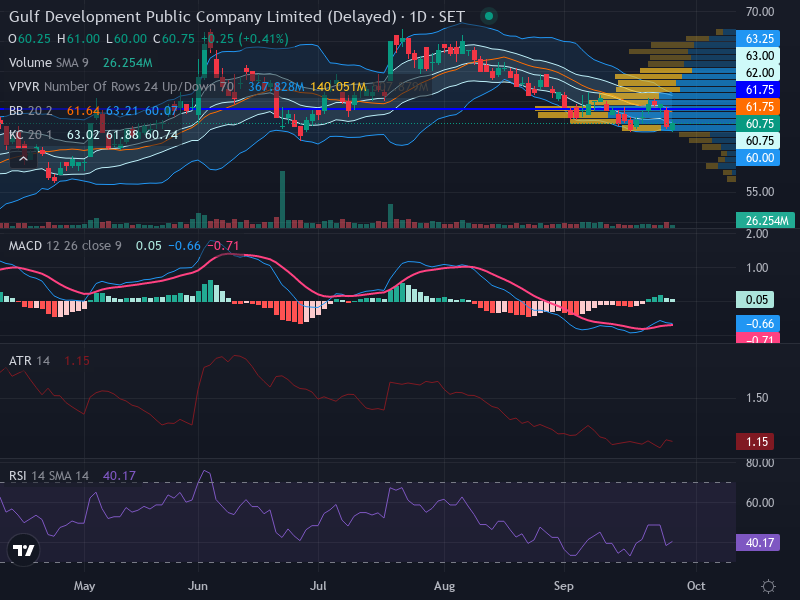Click the RSI 40.17 value label
The height and width of the screenshot is (600, 800).
click(x=758, y=542)
